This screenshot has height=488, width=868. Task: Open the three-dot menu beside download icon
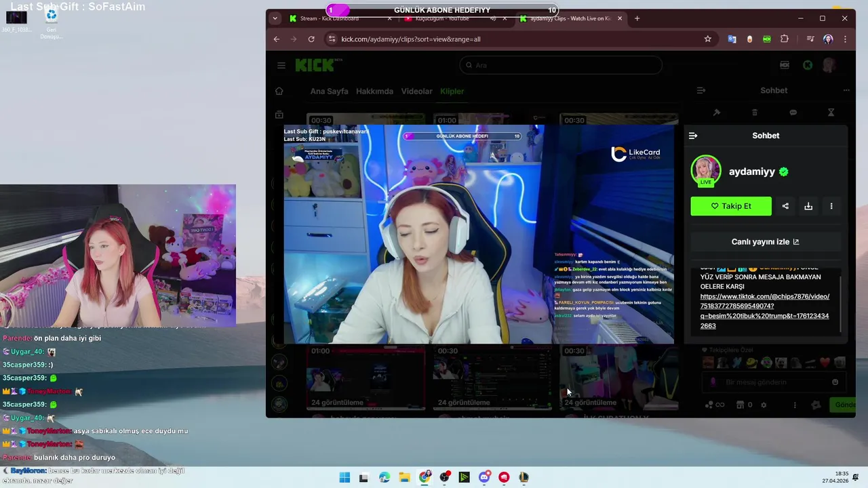pyautogui.click(x=831, y=206)
